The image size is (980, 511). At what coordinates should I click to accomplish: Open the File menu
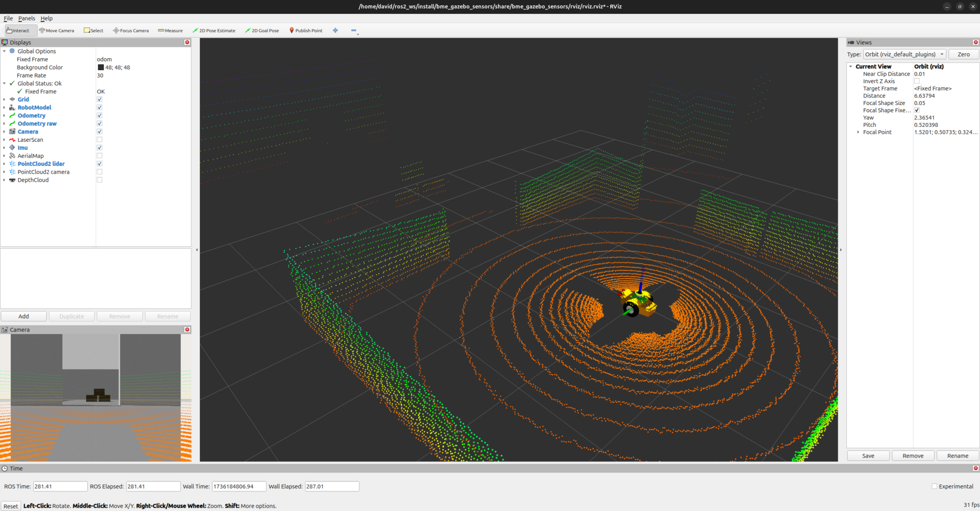8,18
